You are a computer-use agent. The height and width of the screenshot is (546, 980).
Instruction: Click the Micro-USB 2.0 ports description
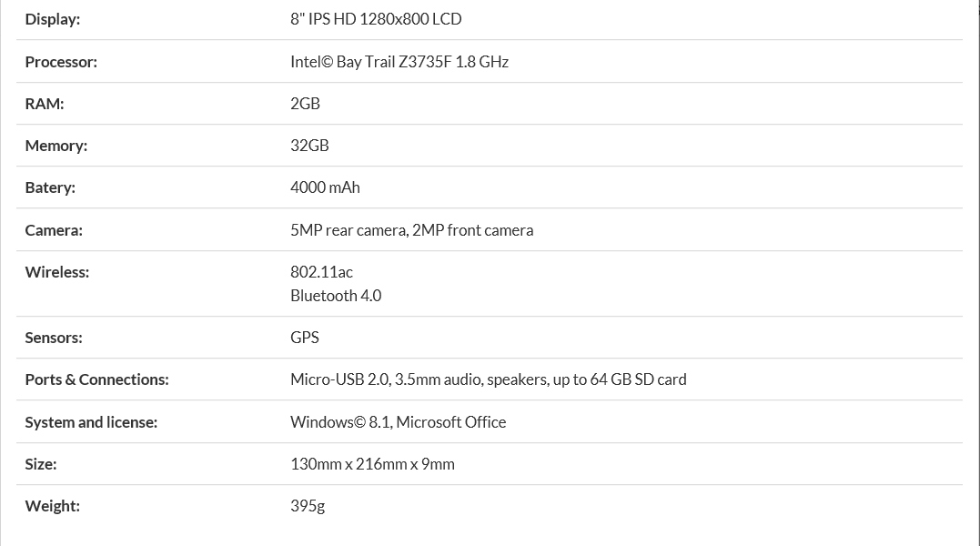tap(488, 379)
